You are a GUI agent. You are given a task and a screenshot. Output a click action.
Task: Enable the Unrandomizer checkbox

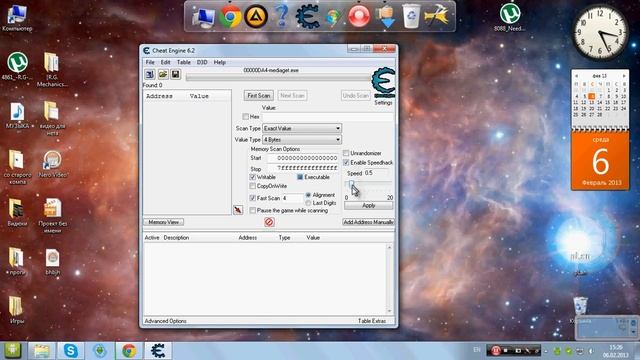tap(346, 153)
